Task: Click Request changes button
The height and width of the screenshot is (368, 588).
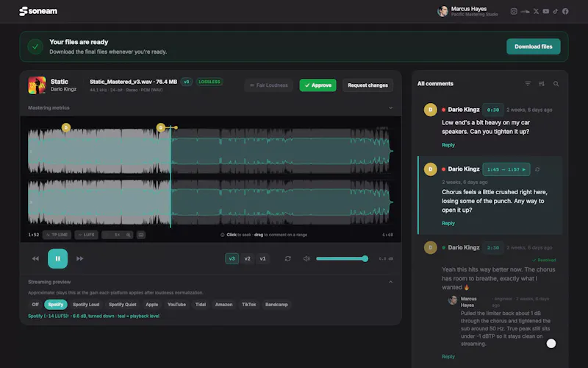Action: click(367, 85)
